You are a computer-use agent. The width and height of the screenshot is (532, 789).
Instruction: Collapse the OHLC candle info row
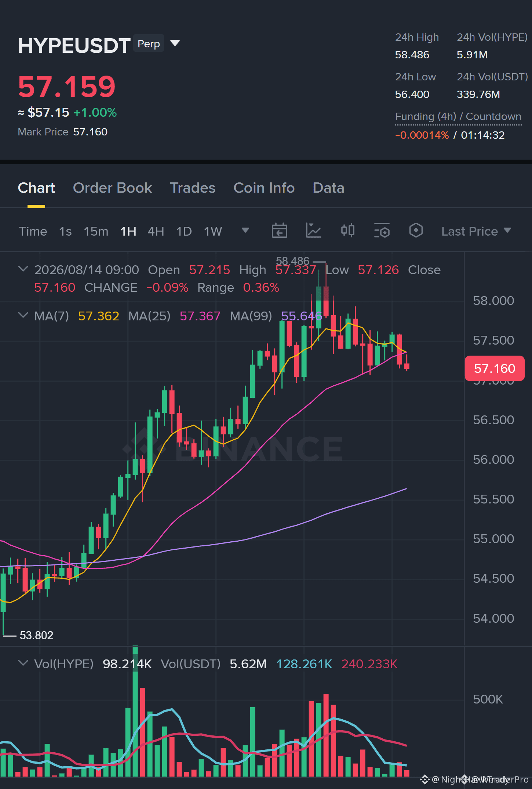coord(23,269)
